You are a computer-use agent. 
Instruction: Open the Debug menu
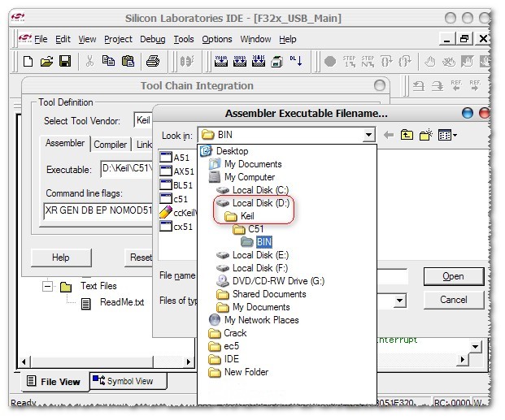coord(153,39)
